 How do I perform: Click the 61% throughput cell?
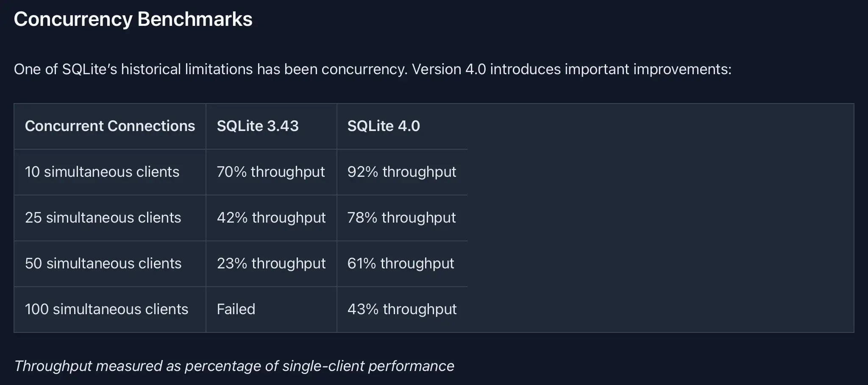(x=402, y=264)
